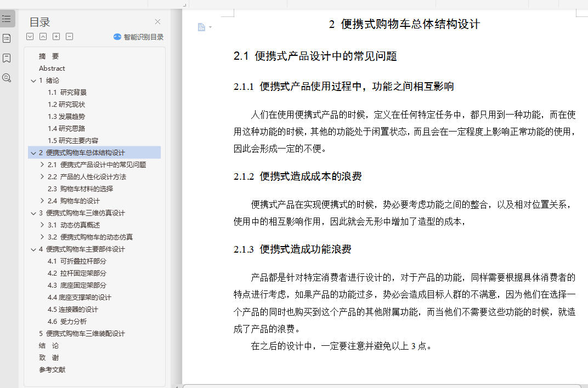
Task: Open the dropdown arrow next to page icon
Action: (x=211, y=27)
